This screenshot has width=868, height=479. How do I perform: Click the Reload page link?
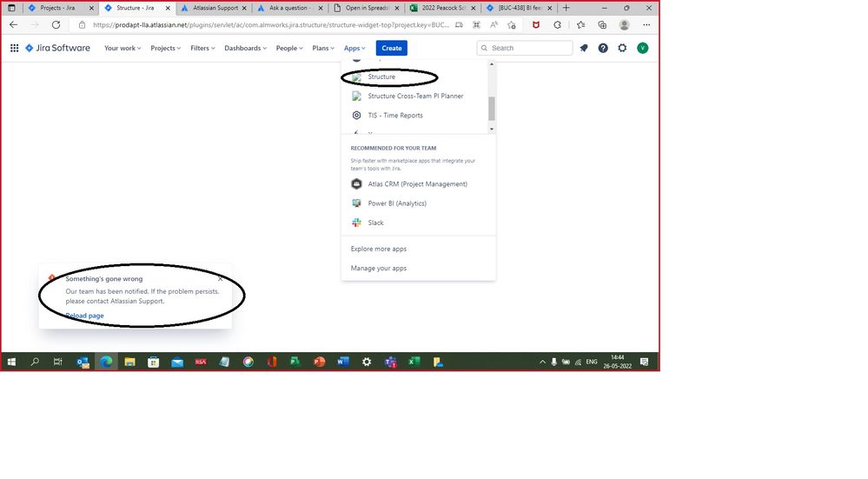pos(84,316)
